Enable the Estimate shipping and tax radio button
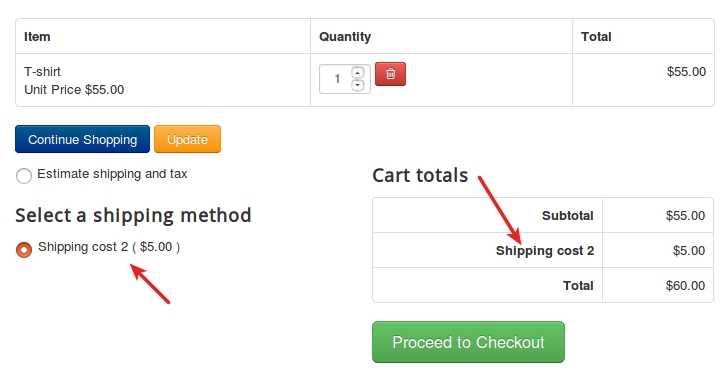The height and width of the screenshot is (373, 724). pos(24,176)
